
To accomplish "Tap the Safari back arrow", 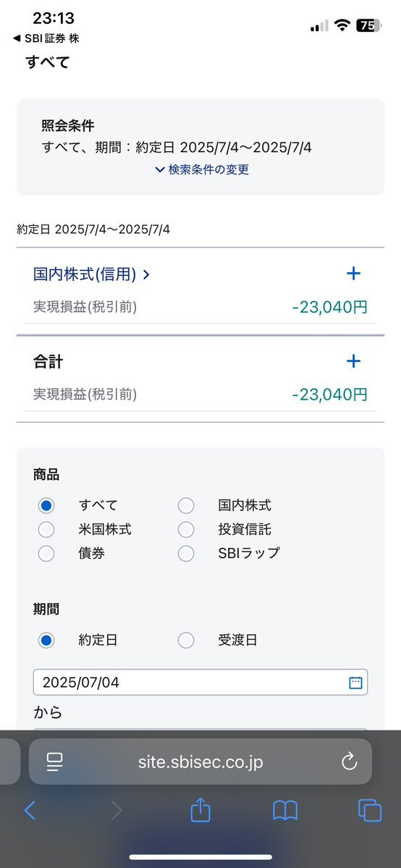I will [30, 810].
